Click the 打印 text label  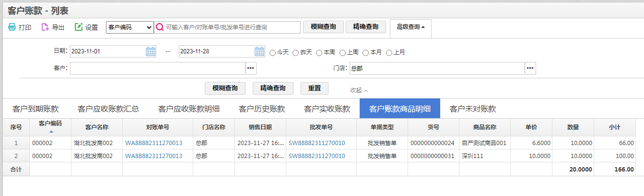[25, 27]
